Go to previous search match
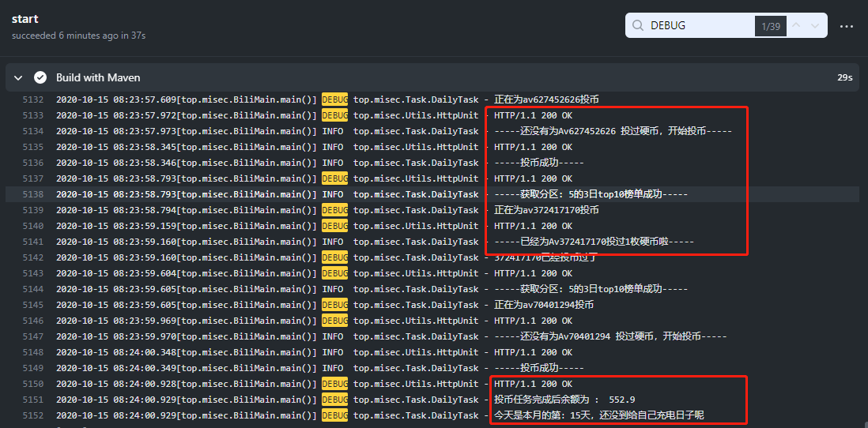 [x=796, y=25]
